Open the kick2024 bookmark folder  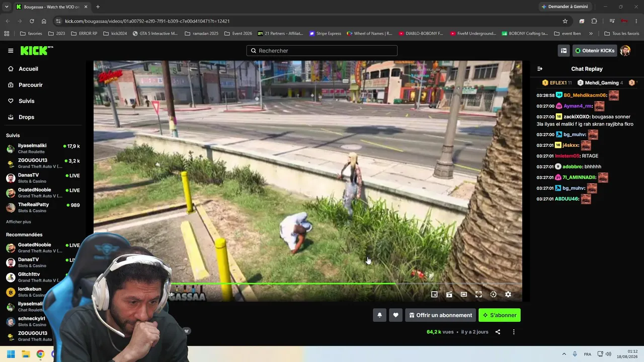tap(115, 34)
